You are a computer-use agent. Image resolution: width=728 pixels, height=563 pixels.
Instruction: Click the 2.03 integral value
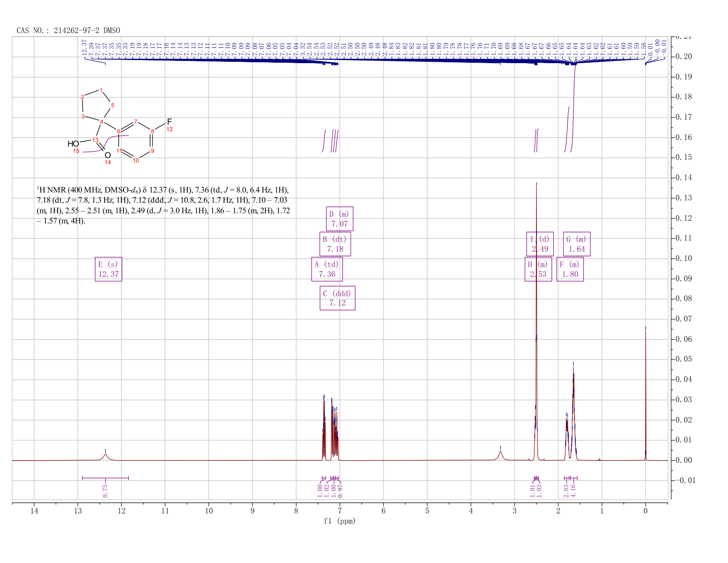point(566,491)
